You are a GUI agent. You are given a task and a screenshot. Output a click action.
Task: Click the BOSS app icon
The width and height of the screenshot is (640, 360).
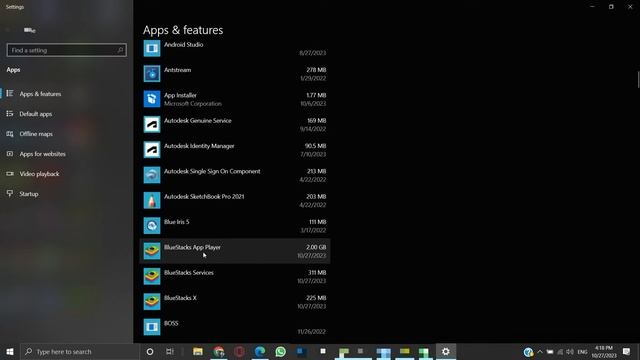(x=152, y=327)
